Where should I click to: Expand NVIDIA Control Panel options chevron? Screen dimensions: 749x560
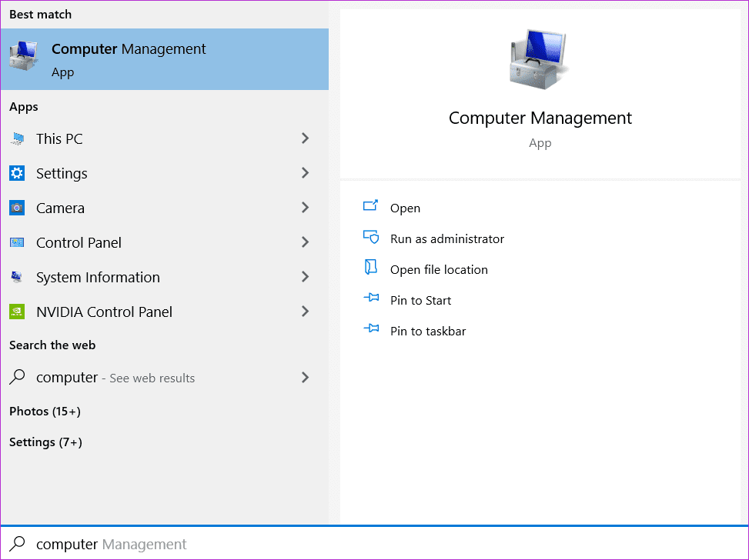pyautogui.click(x=306, y=312)
